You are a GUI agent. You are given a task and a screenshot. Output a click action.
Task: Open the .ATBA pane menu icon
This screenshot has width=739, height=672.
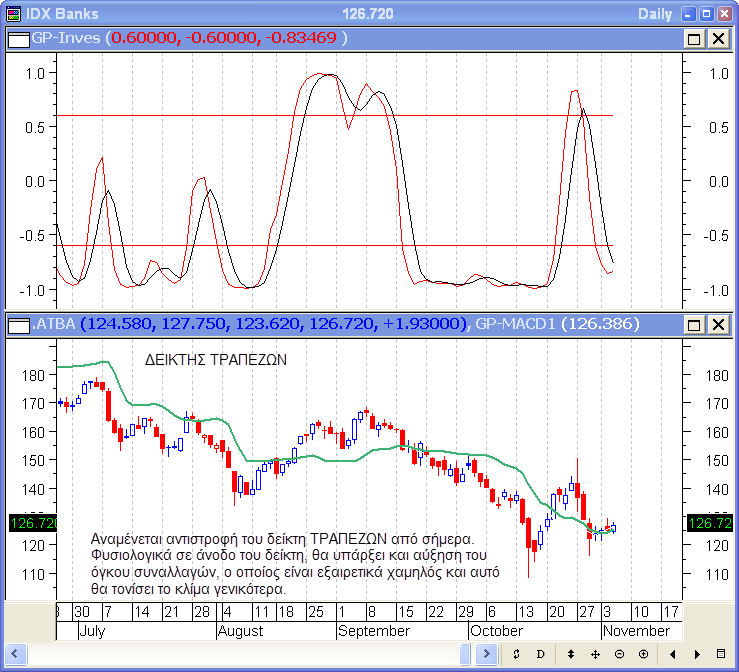19,324
